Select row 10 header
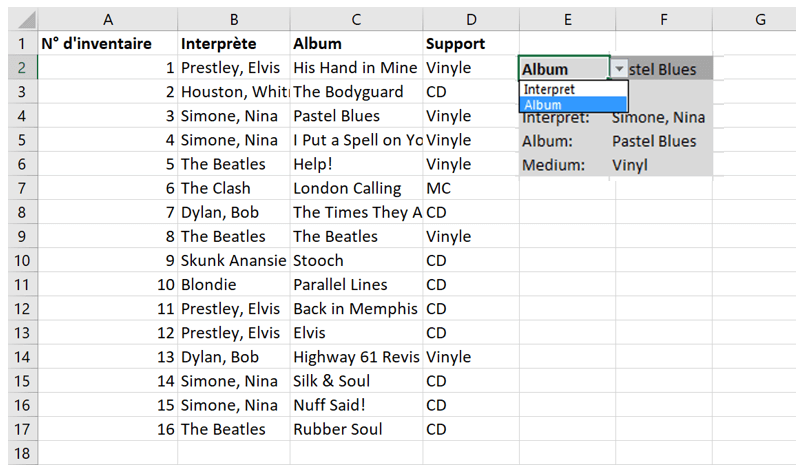Image resolution: width=796 pixels, height=470 pixels. (22, 260)
